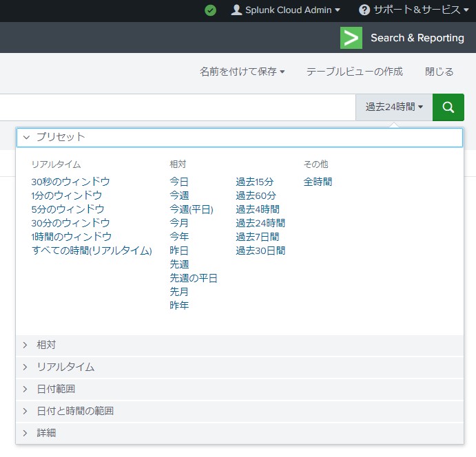Image resolution: width=476 pixels, height=457 pixels.
Task: Choose 今週 relative preset
Action: (x=179, y=195)
